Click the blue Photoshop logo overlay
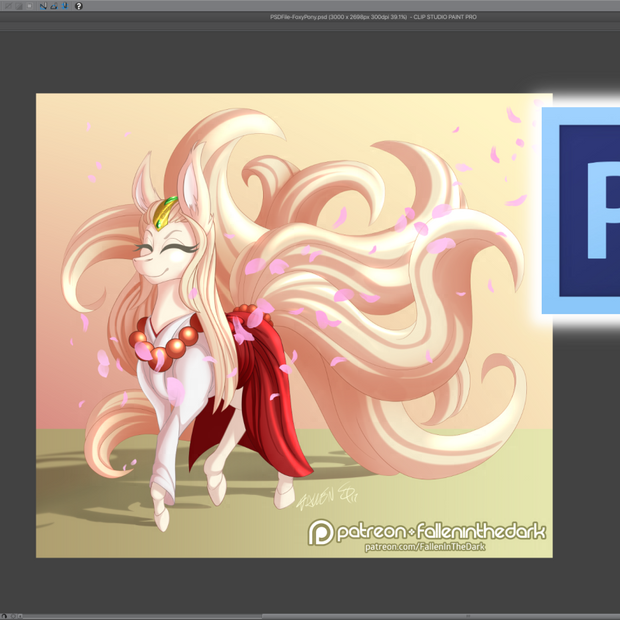 click(581, 210)
